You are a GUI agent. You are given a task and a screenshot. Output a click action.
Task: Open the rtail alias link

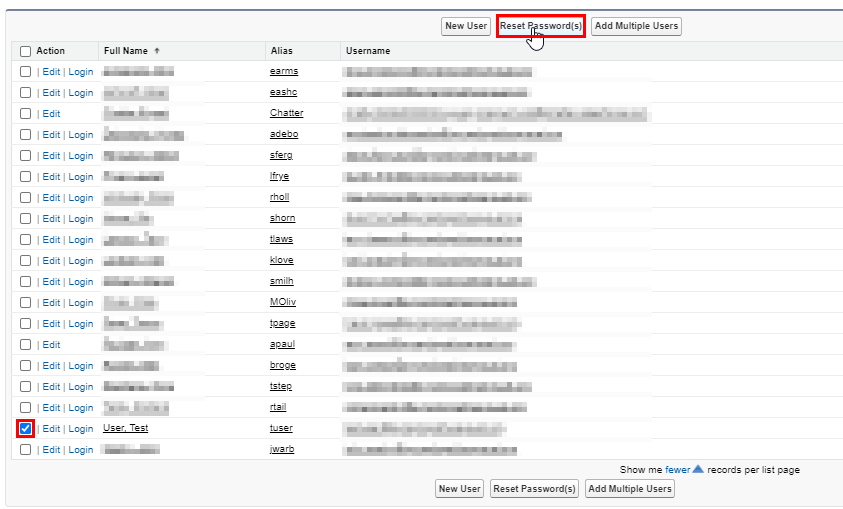coord(278,407)
